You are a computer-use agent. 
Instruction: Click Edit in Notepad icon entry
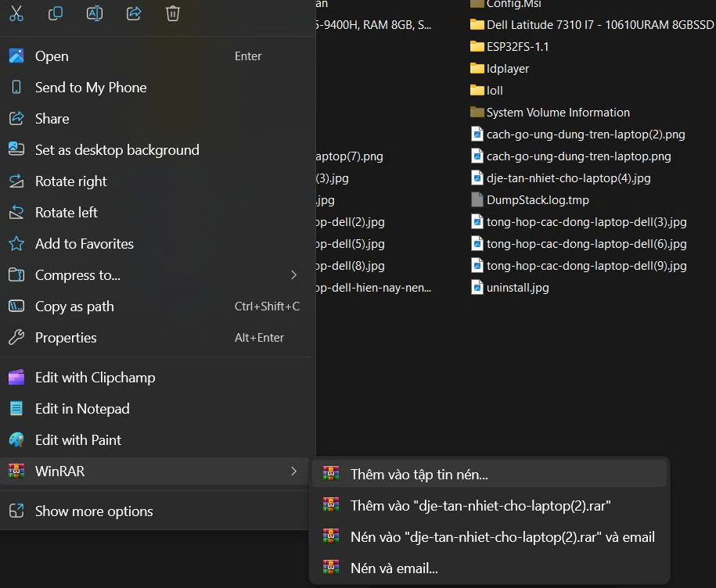(16, 409)
